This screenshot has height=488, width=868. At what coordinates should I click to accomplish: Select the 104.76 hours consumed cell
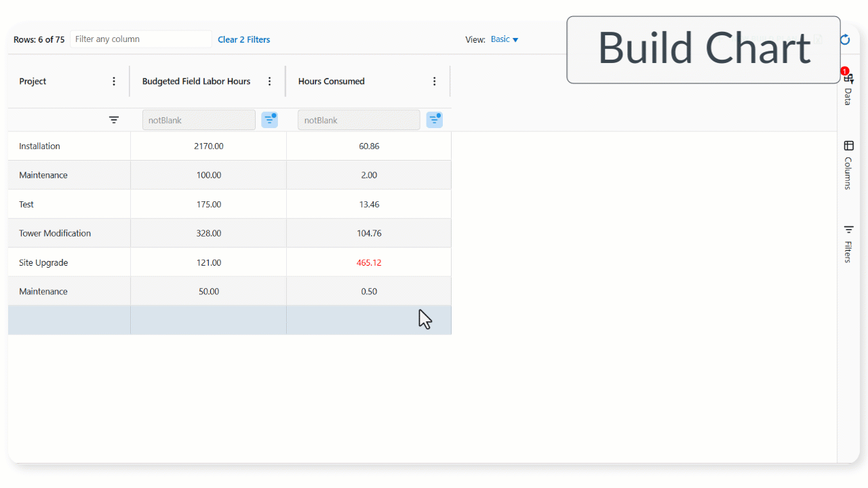369,233
